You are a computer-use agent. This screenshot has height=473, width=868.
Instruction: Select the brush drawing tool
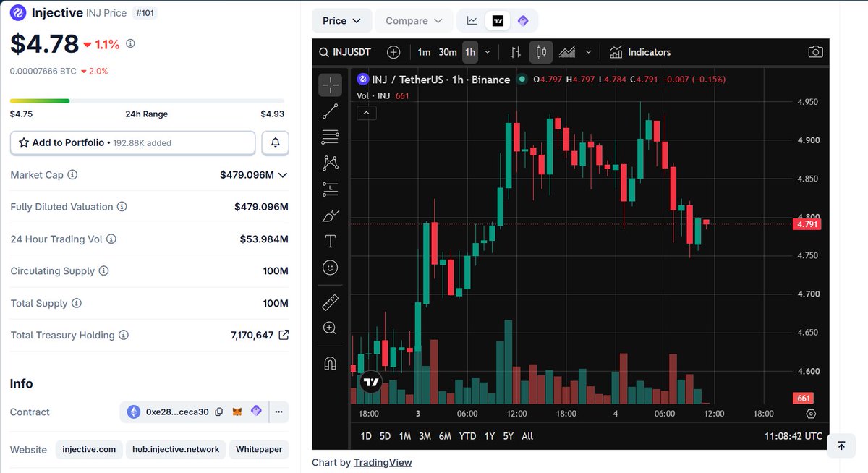331,216
